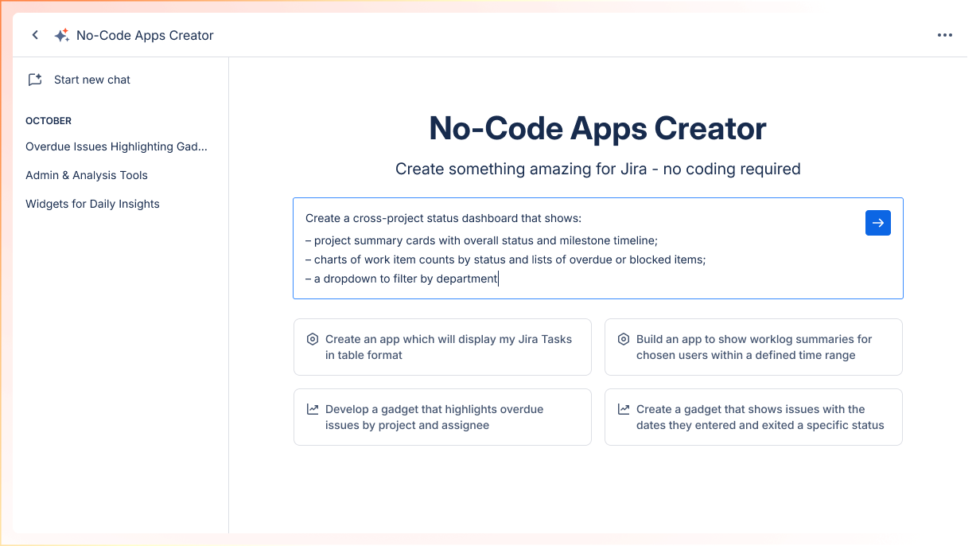Click the main 'No-Code Apps Creator' heading
The image size is (980, 546).
point(597,128)
